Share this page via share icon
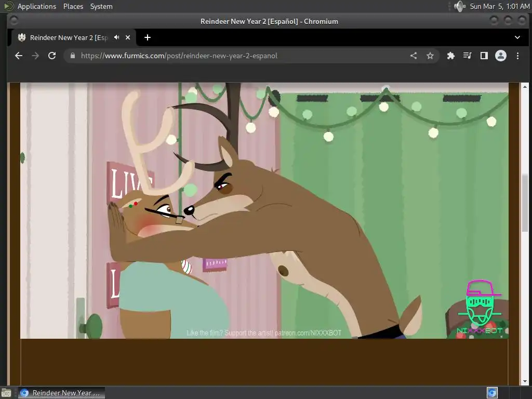 pyautogui.click(x=413, y=56)
